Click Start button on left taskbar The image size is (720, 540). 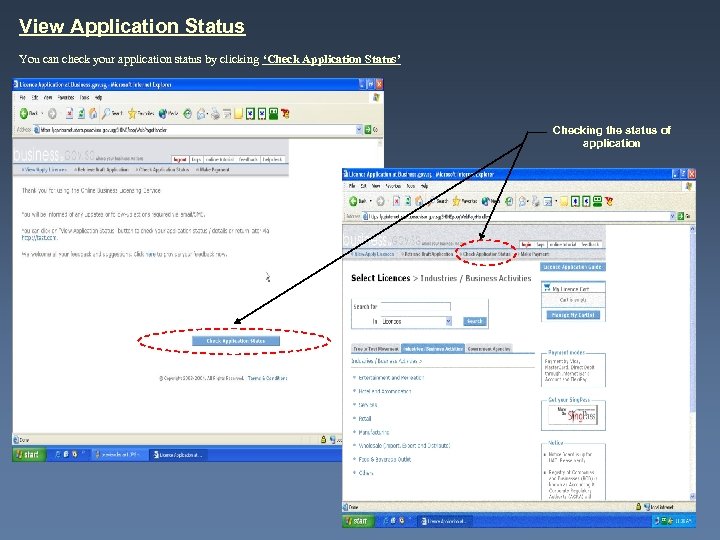29,455
